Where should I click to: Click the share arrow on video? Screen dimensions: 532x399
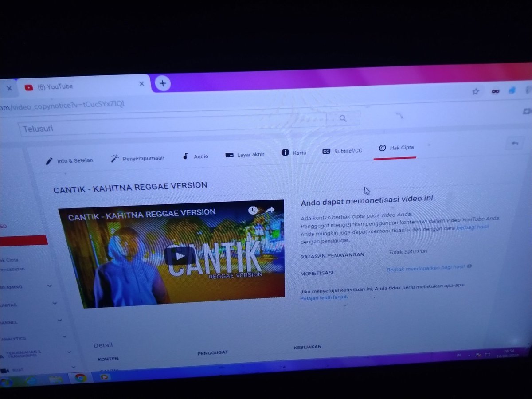(x=270, y=209)
